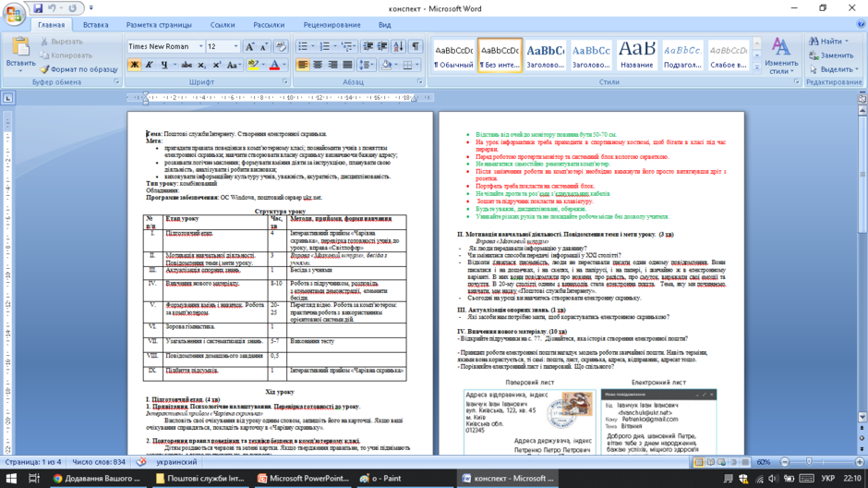The height and width of the screenshot is (488, 868).
Task: Center align text
Action: [x=318, y=66]
